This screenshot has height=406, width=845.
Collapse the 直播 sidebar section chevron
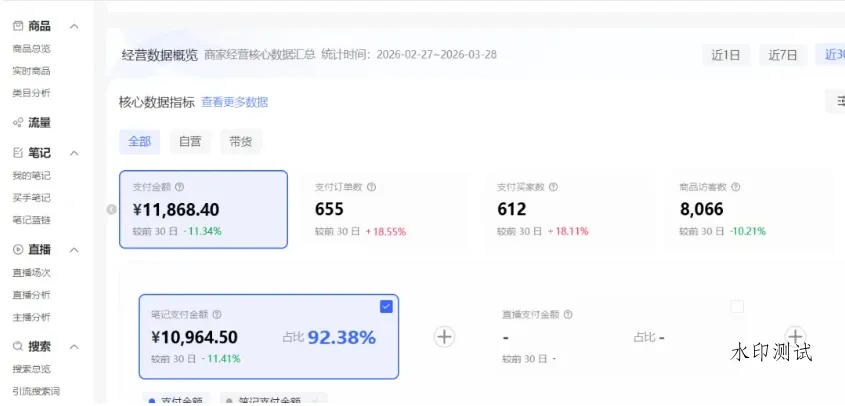(74, 250)
